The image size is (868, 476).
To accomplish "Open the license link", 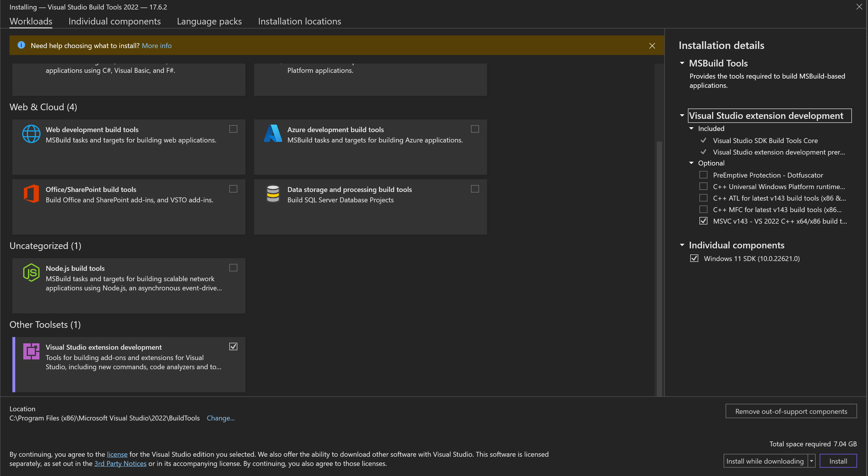I will pyautogui.click(x=117, y=454).
